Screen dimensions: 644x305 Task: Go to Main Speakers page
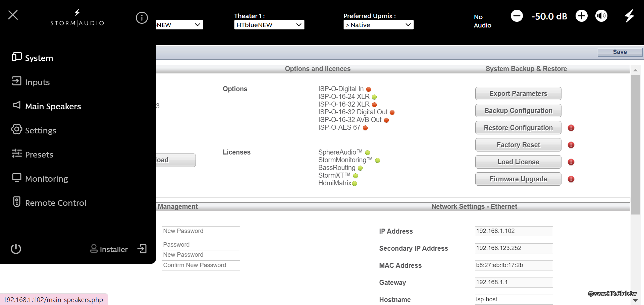(53, 106)
